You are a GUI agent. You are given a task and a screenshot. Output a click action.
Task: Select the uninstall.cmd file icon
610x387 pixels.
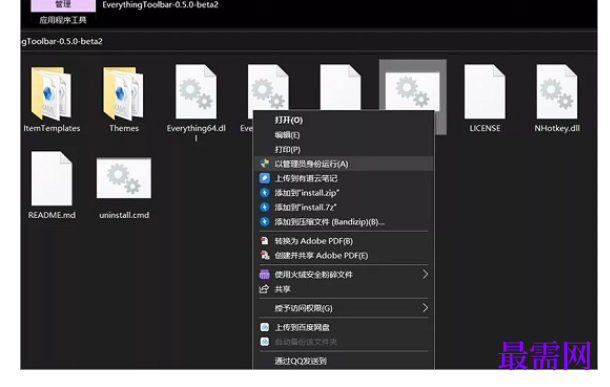(124, 178)
